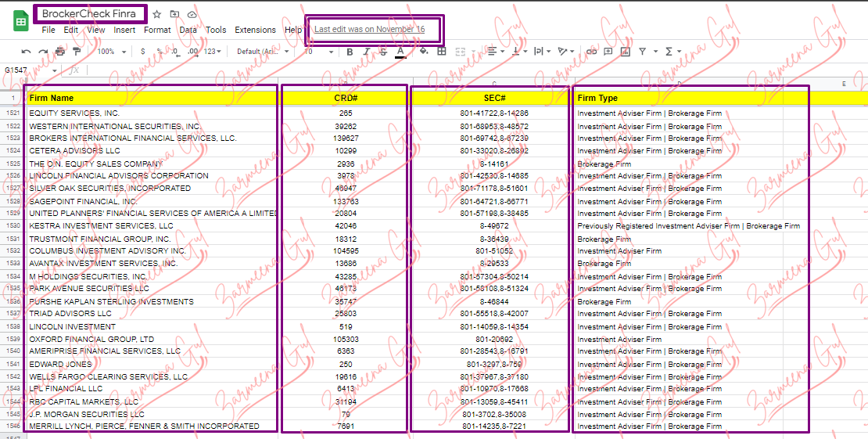Open the Tools menu
Image resolution: width=868 pixels, height=439 pixels.
216,30
